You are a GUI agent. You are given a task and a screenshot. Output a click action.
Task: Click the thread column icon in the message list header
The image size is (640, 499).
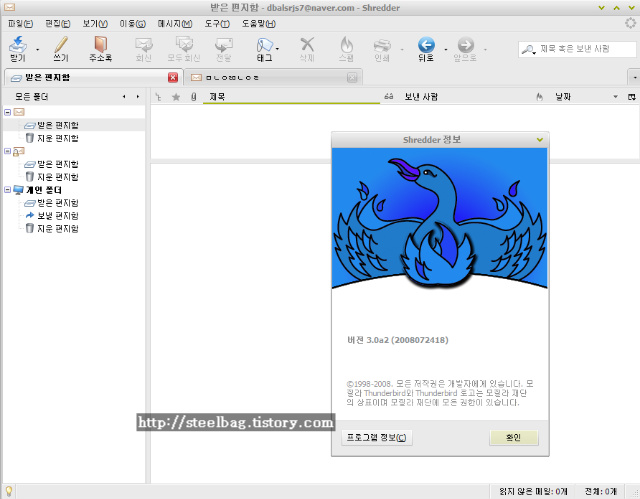(x=158, y=97)
